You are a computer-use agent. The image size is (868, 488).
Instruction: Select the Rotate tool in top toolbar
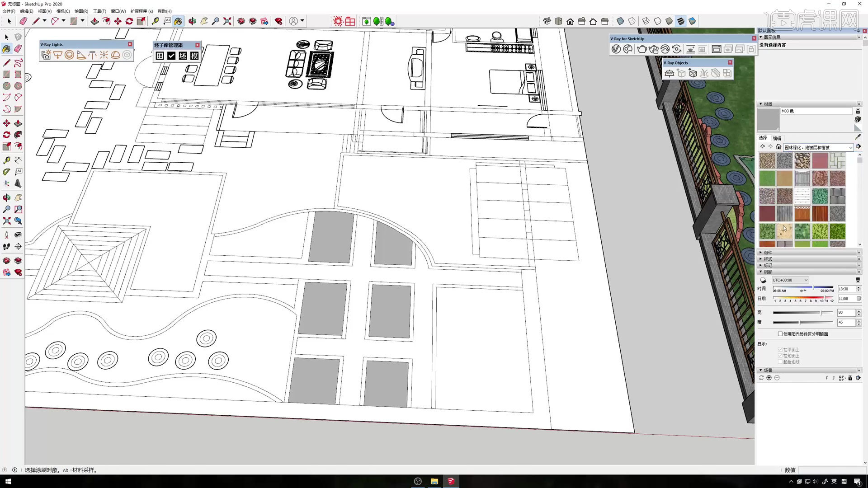click(129, 21)
